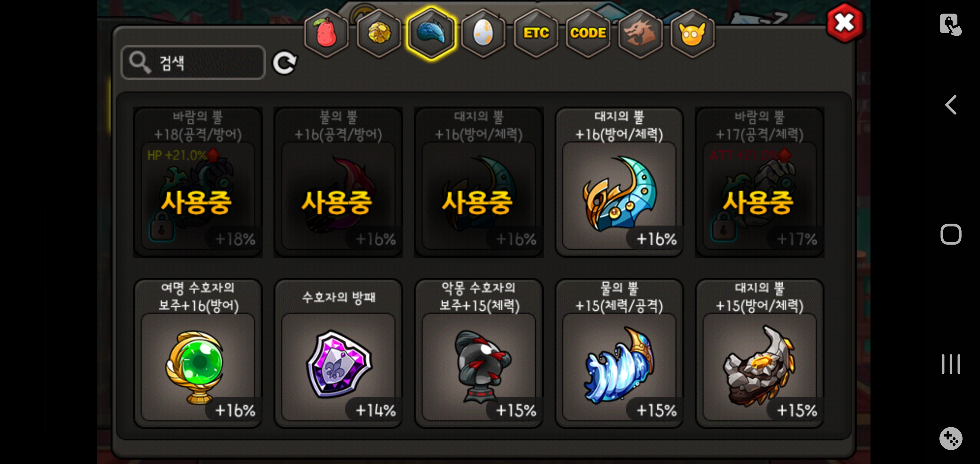Screen dimensions: 980x464
Task: Open the ETC category tab
Action: click(536, 34)
